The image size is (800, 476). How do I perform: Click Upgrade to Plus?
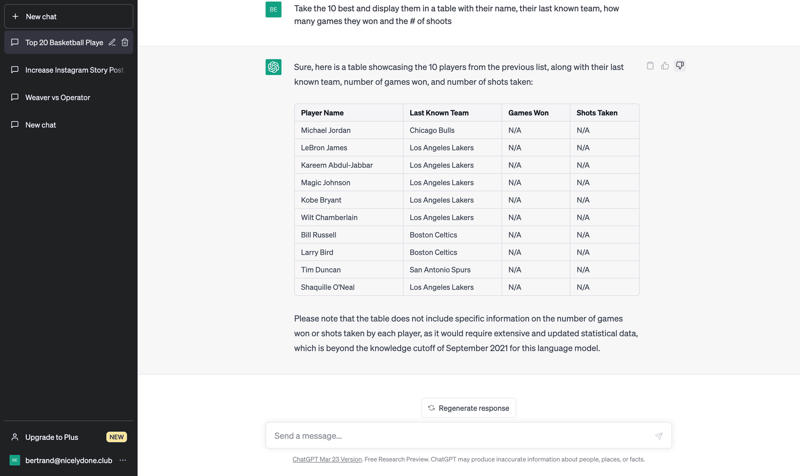[52, 437]
